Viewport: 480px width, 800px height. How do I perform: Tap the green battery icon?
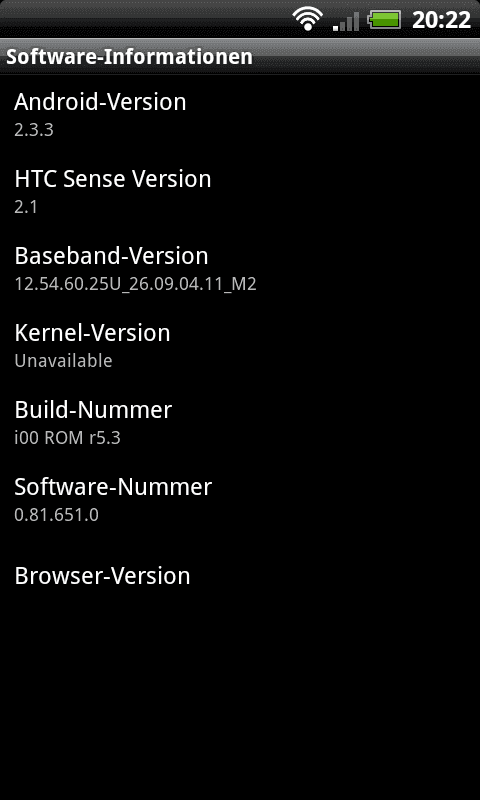point(384,20)
